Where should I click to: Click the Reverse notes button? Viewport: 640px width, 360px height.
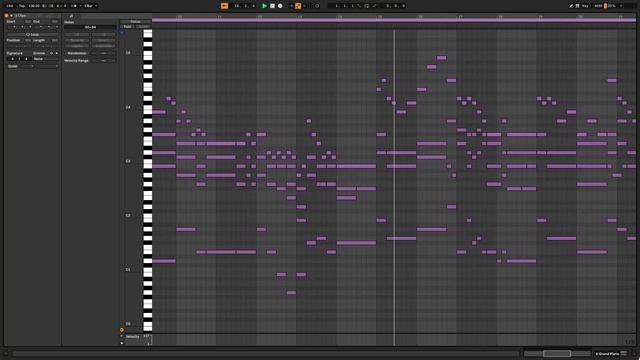click(77, 40)
